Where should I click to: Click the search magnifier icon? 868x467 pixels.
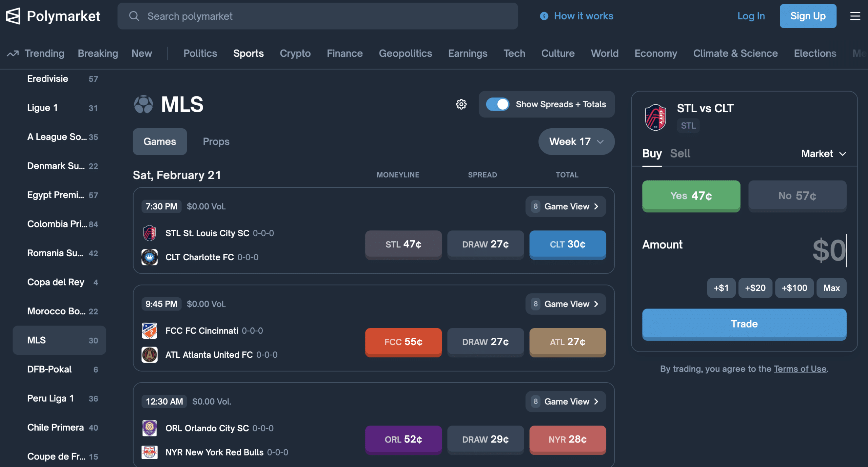tap(134, 16)
